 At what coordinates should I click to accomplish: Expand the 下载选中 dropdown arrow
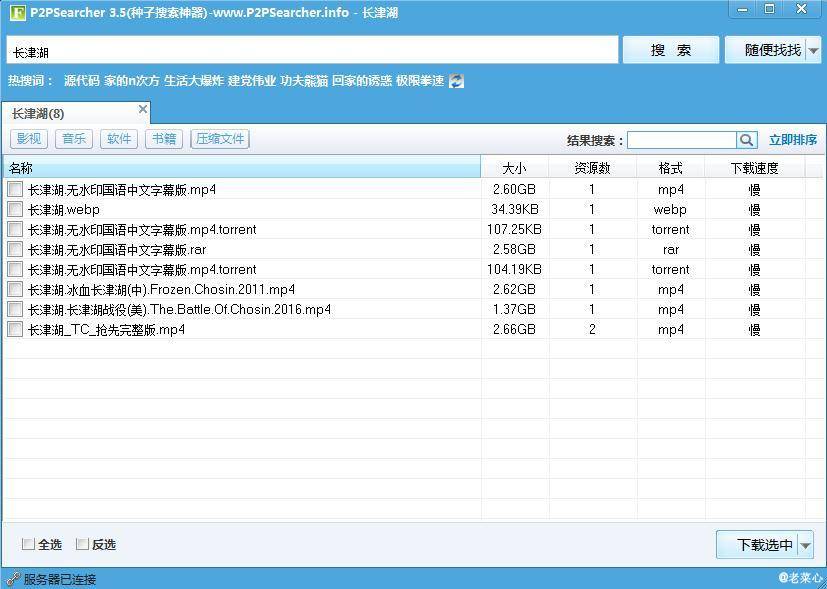(x=805, y=545)
